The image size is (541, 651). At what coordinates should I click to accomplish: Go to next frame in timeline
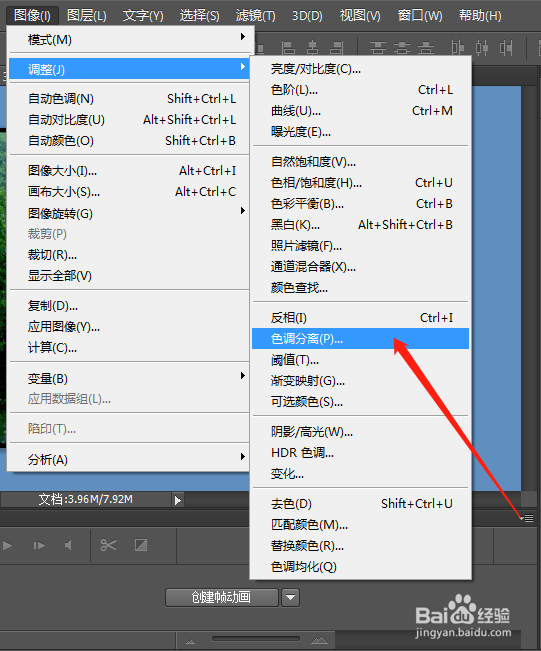click(39, 545)
